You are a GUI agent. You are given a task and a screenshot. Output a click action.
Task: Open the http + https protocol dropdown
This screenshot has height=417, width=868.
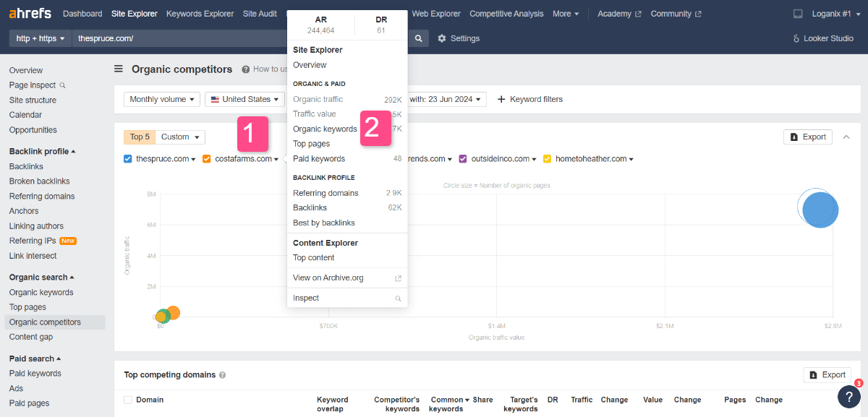(x=41, y=38)
